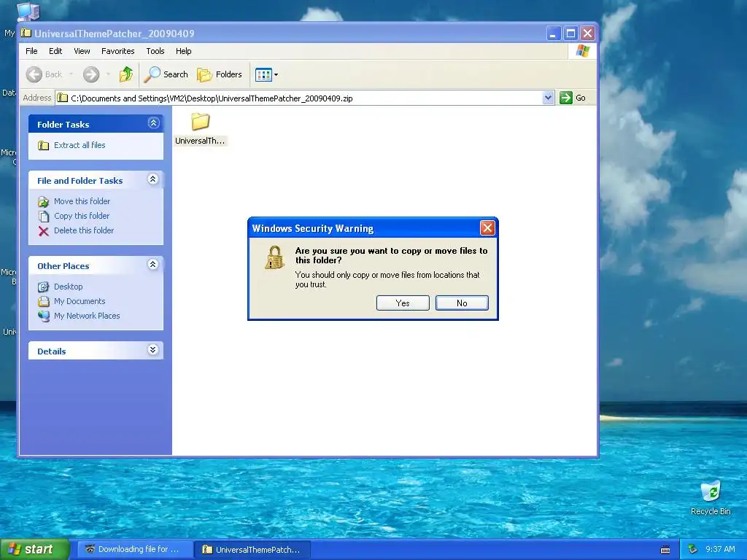The height and width of the screenshot is (560, 747).
Task: Click the 9:37 AM taskbar clock
Action: click(x=720, y=550)
